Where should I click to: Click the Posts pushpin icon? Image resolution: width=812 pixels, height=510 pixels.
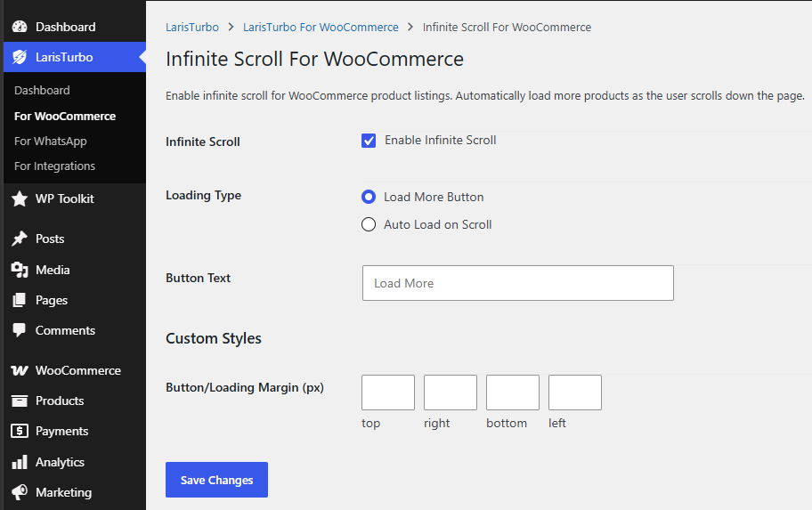[x=20, y=239]
